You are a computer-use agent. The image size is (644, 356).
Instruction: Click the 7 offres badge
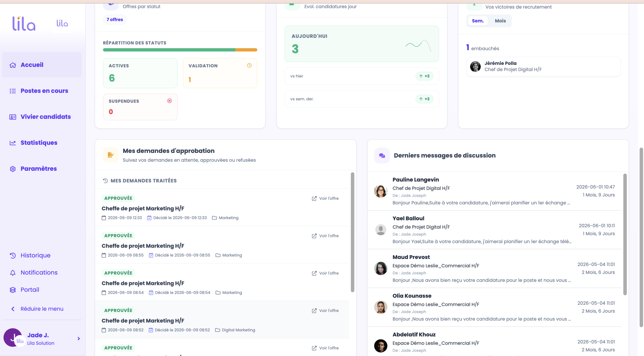[115, 20]
